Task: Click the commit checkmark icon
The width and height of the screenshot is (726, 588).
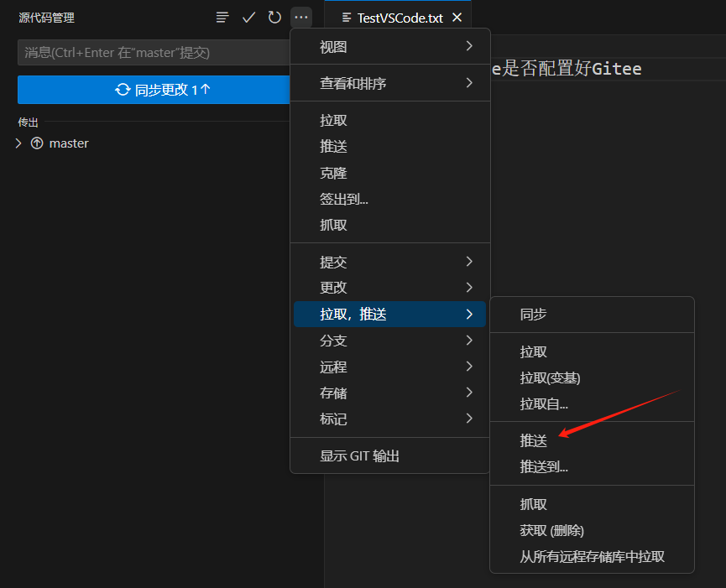Action: pyautogui.click(x=248, y=17)
